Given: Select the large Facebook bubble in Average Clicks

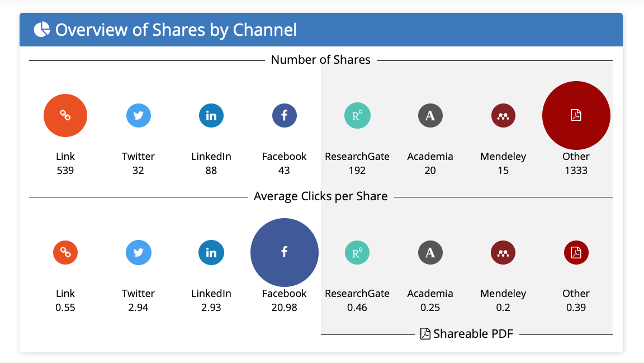Looking at the screenshot, I should pyautogui.click(x=284, y=253).
